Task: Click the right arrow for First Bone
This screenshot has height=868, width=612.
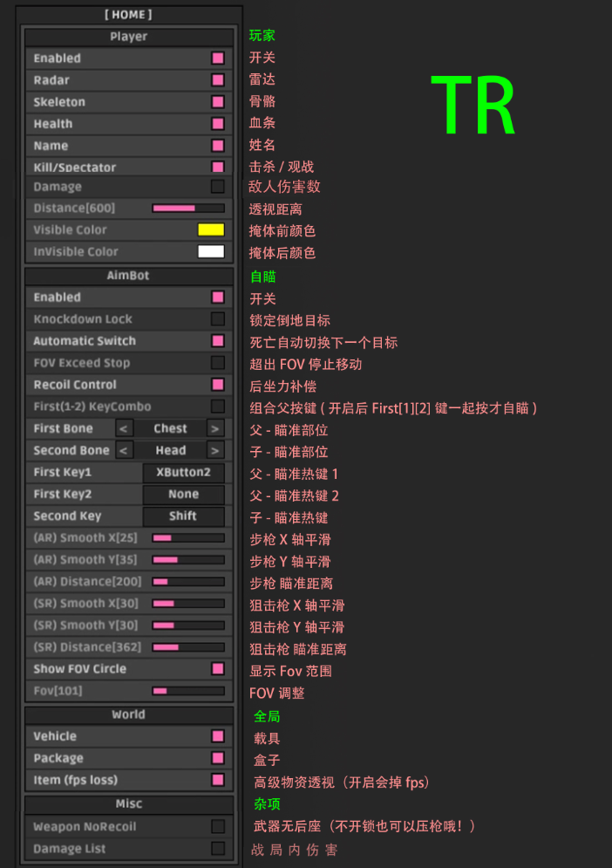Action: [x=215, y=428]
